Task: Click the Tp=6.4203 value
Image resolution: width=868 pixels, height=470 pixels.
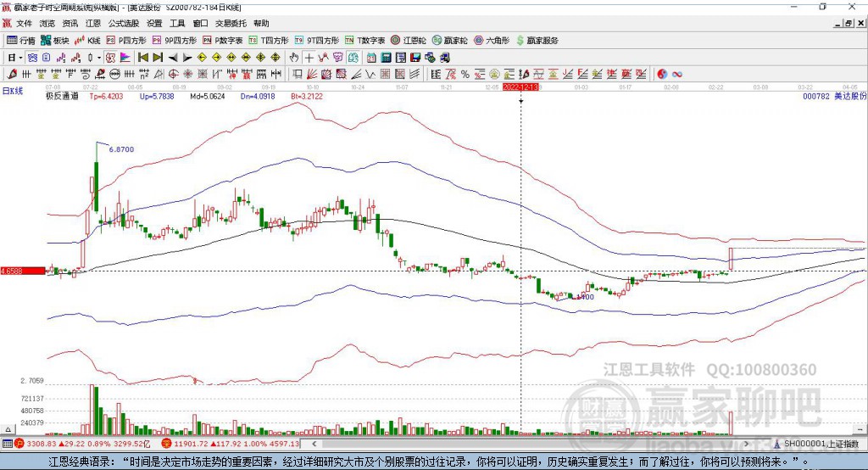Action: (106, 97)
